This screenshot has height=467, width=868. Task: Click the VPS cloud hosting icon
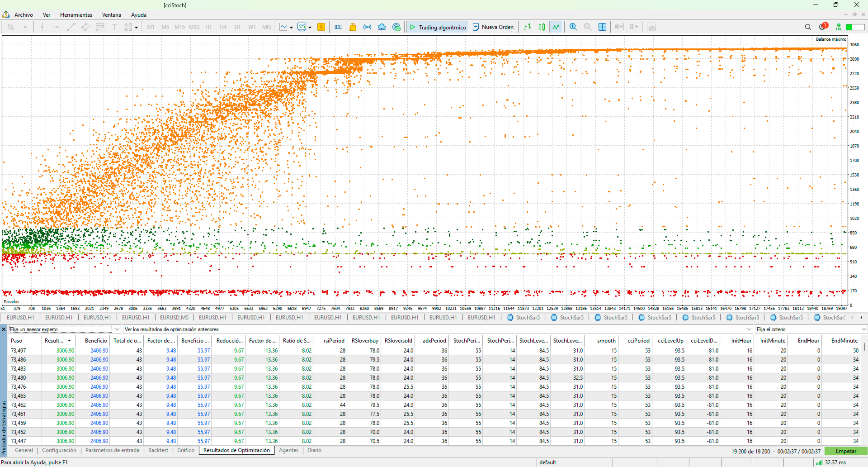click(x=382, y=27)
